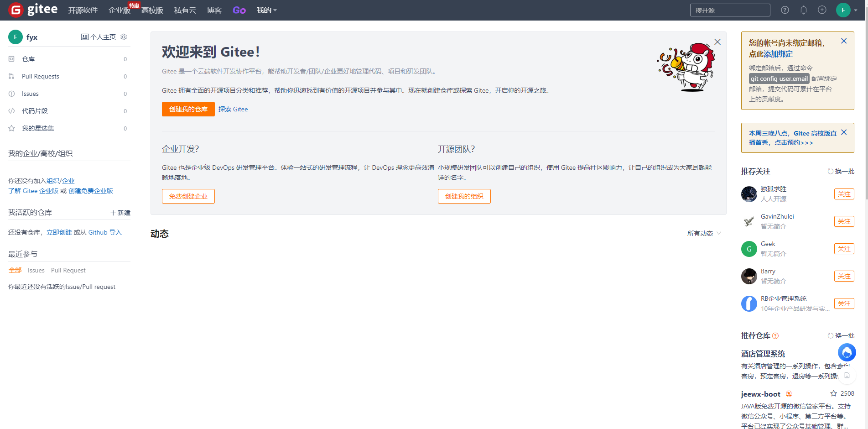Open 企业版 in navigation bar

(x=120, y=10)
